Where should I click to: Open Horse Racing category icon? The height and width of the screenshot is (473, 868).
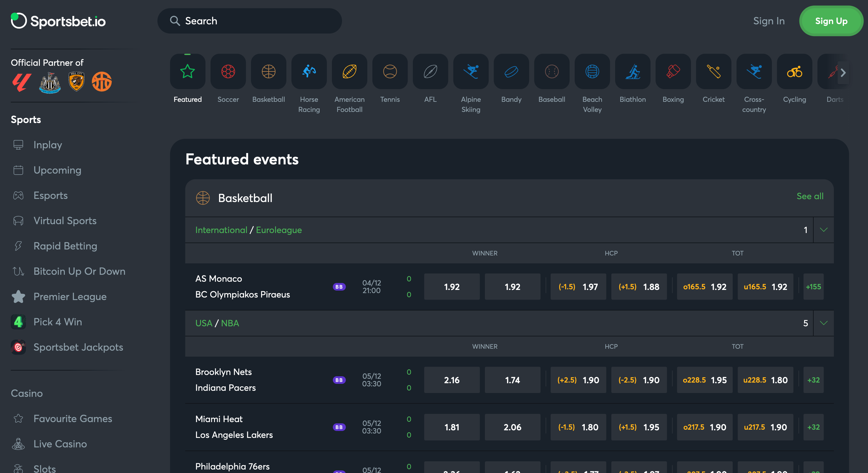pyautogui.click(x=309, y=71)
